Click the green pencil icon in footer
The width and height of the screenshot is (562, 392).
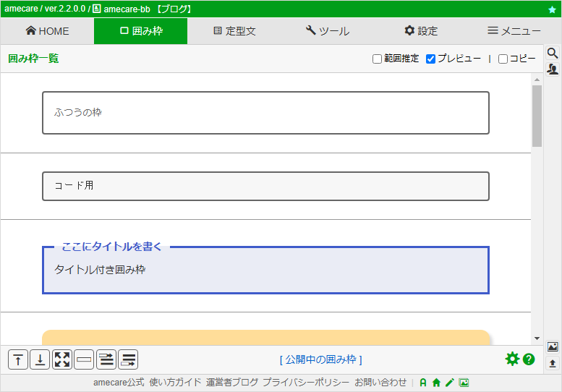pyautogui.click(x=450, y=383)
